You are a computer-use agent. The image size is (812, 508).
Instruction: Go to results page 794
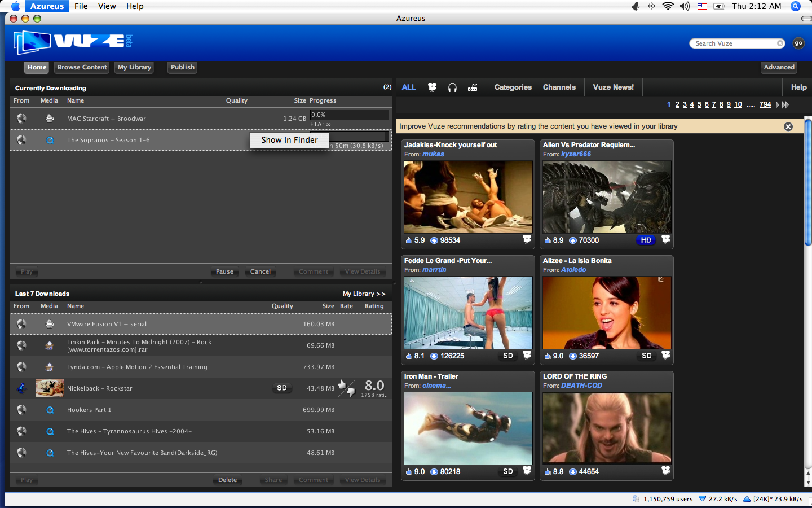(765, 105)
